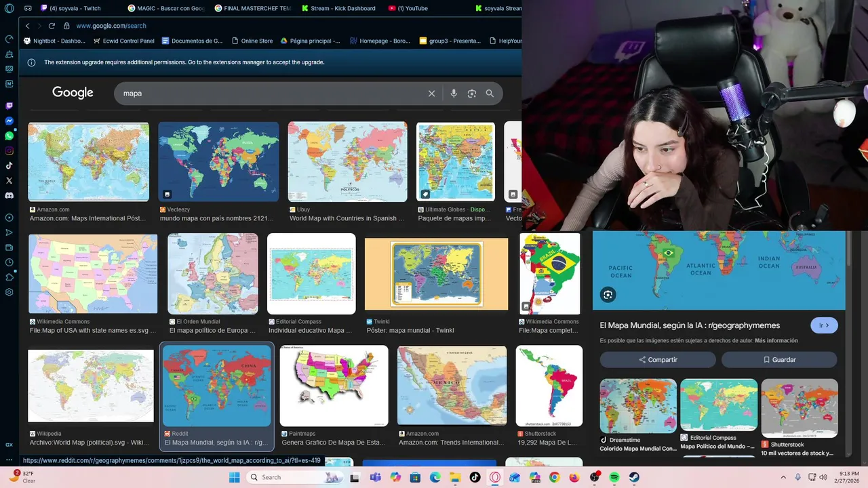Viewport: 868px width, 488px height.
Task: Open the Nightbot Dashboard bookmark
Action: [54, 41]
